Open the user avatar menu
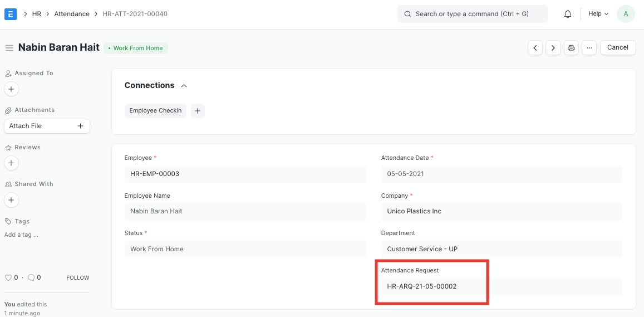Screen dimensions: 644x317 pyautogui.click(x=626, y=14)
